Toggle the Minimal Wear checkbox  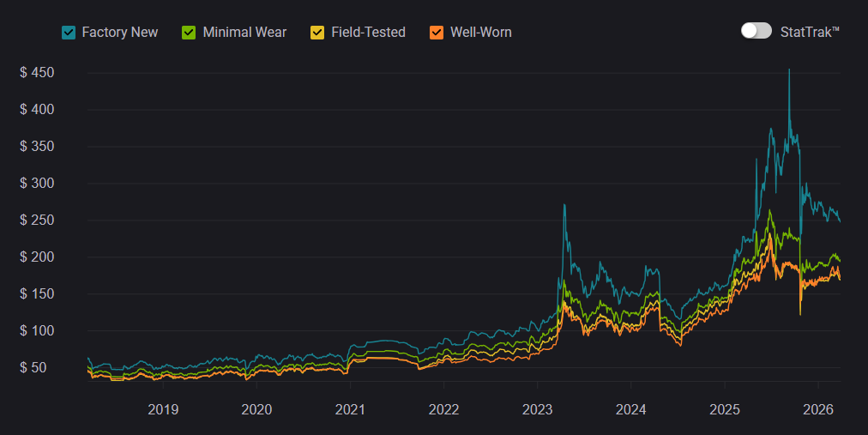190,33
